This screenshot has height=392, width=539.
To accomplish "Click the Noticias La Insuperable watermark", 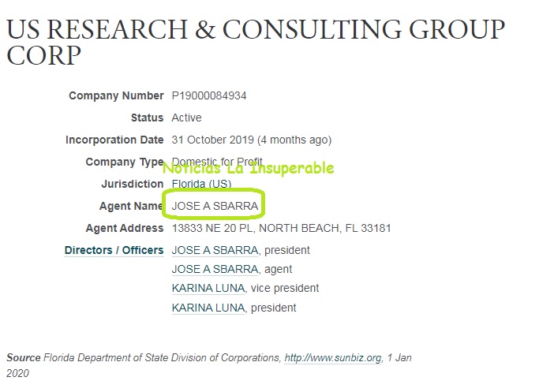I will [x=248, y=168].
